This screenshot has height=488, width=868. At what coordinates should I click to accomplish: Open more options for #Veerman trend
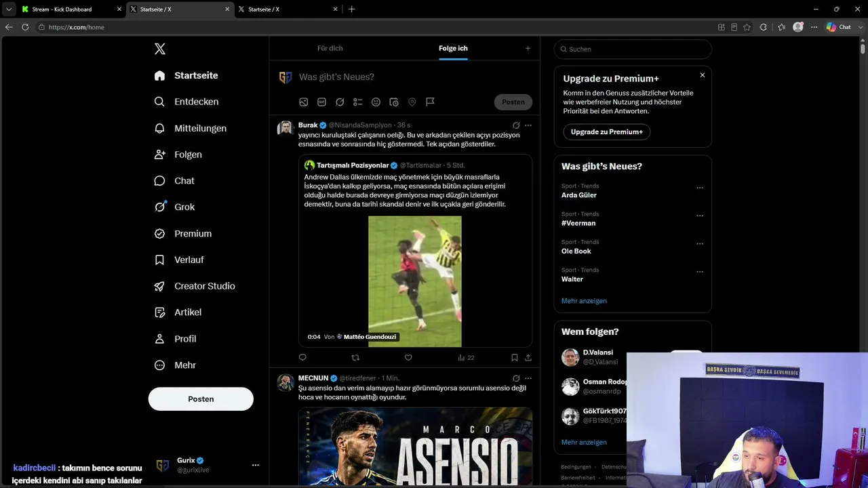[700, 216]
